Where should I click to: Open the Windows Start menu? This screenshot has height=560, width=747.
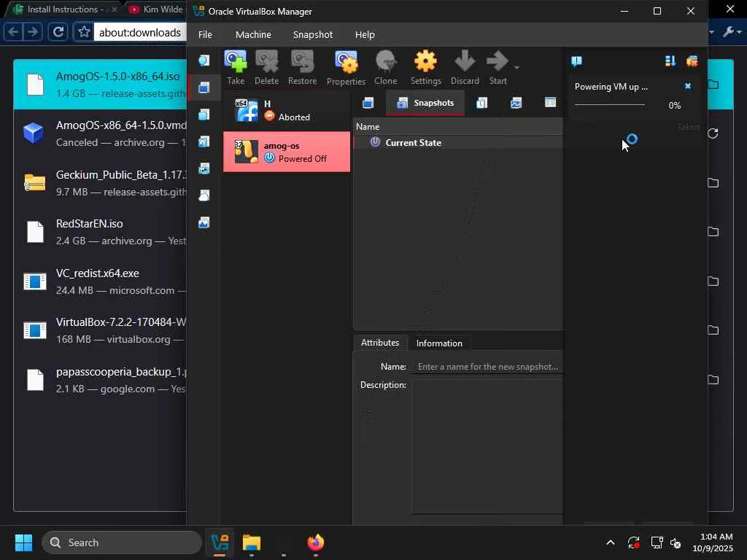pos(23,542)
